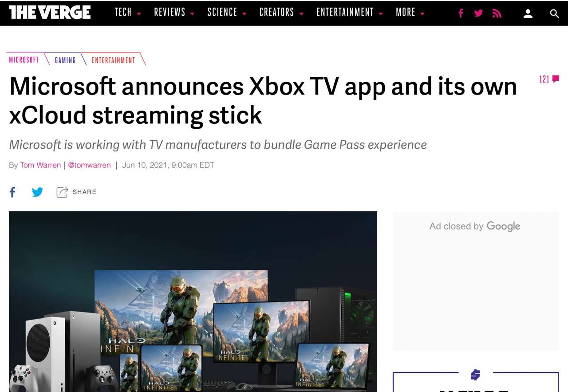
Task: Open the @tomwarren Twitter link
Action: 89,165
